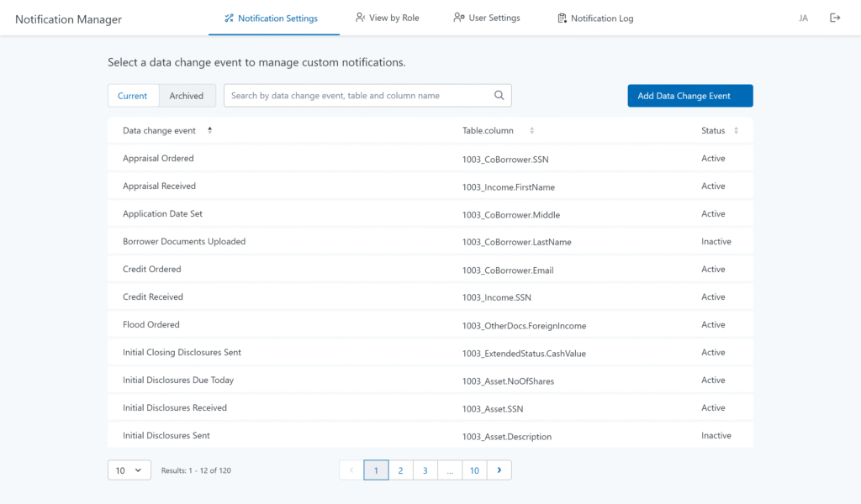
Task: Open the rows-per-page dropdown showing 10
Action: 129,470
